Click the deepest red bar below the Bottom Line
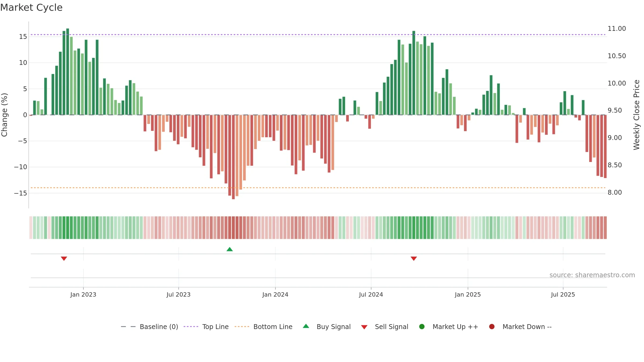 pos(233,157)
